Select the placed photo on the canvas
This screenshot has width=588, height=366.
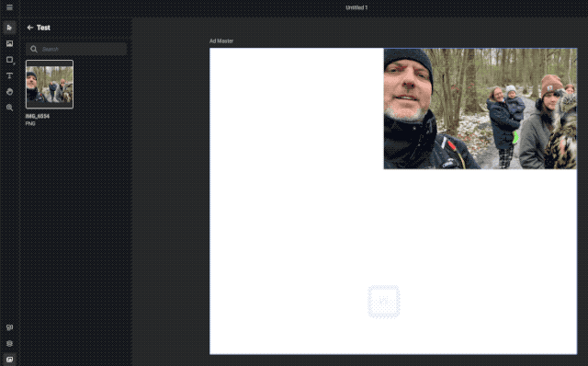[480, 109]
